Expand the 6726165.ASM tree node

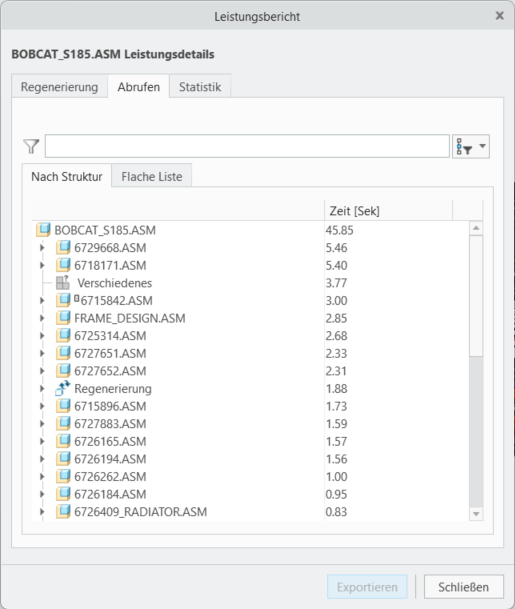point(42,441)
